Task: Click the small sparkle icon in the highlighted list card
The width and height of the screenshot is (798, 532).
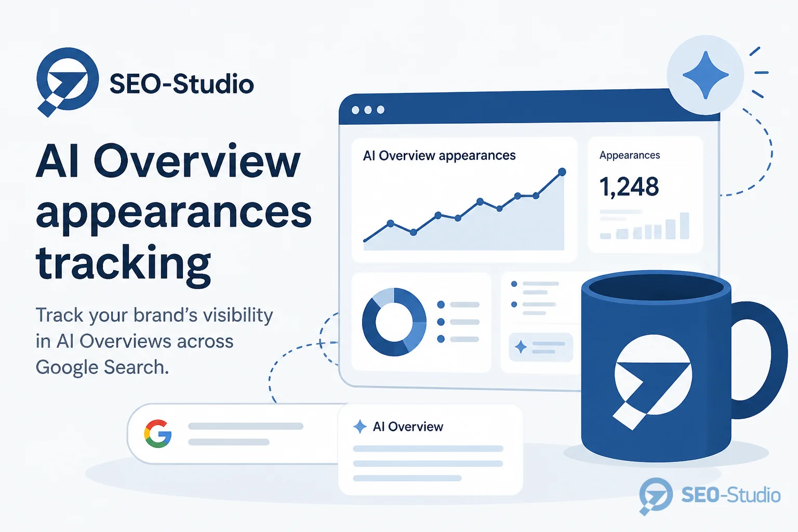Action: (521, 347)
